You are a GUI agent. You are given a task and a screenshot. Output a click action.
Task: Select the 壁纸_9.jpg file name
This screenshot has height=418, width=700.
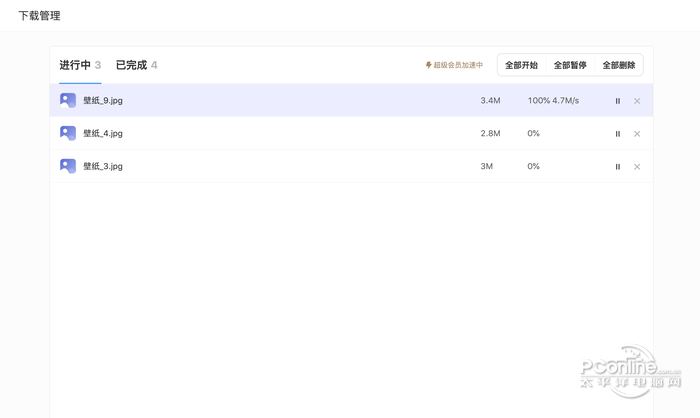click(x=103, y=101)
